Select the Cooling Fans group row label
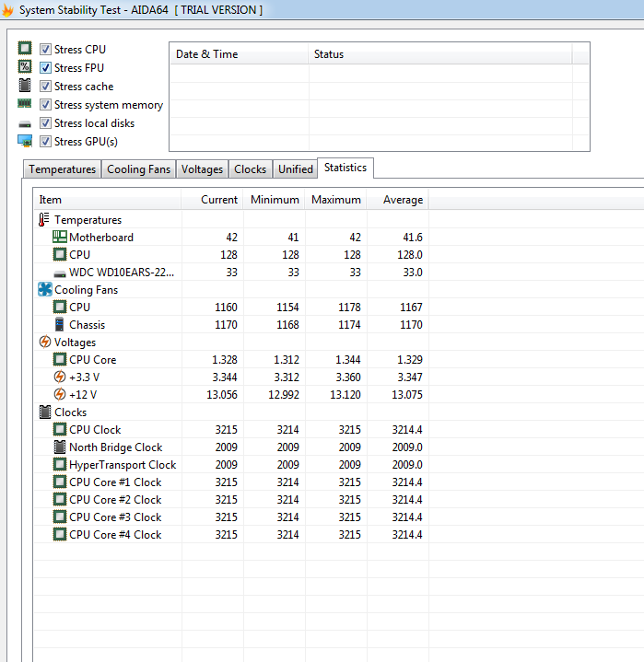 pyautogui.click(x=87, y=290)
